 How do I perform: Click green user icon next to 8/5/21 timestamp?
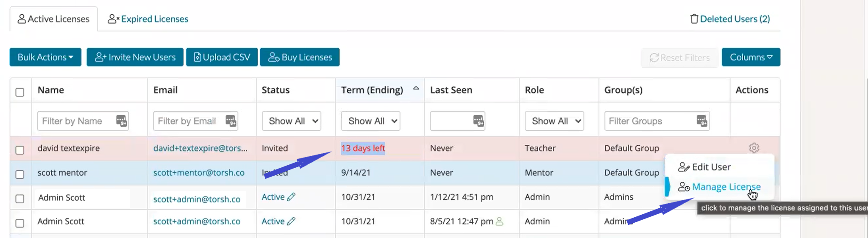tap(500, 221)
